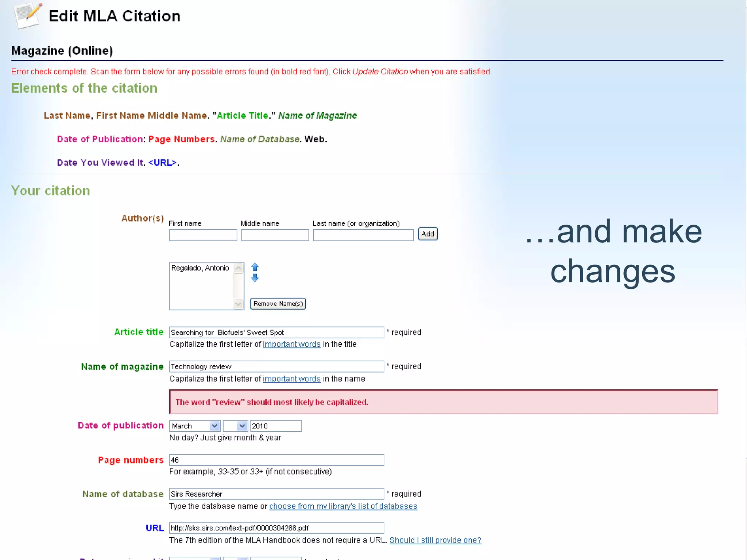Screen dimensions: 747x560
Task: Select Regalado, Antonio in the authors list
Action: (x=200, y=268)
